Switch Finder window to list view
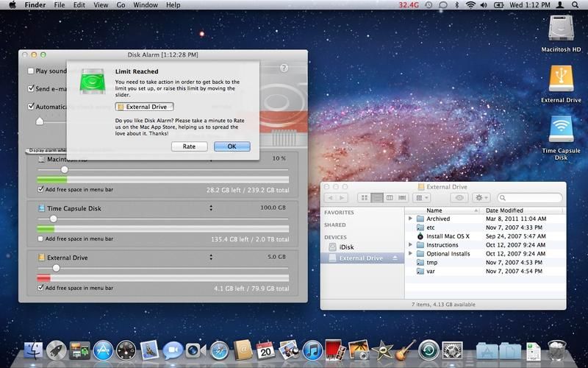The height and width of the screenshot is (368, 588). click(x=377, y=197)
